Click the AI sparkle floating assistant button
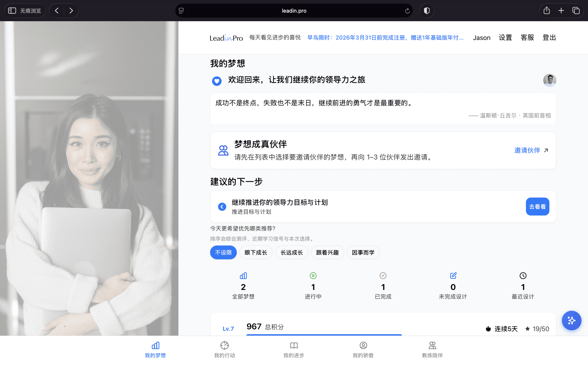 coord(571,320)
